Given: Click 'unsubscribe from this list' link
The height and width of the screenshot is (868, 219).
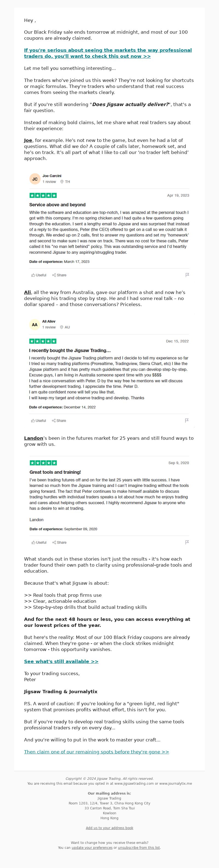Looking at the screenshot, I should [x=139, y=847].
